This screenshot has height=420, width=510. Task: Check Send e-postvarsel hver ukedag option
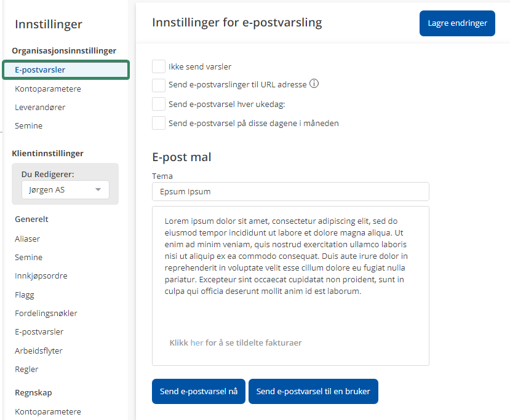point(159,104)
